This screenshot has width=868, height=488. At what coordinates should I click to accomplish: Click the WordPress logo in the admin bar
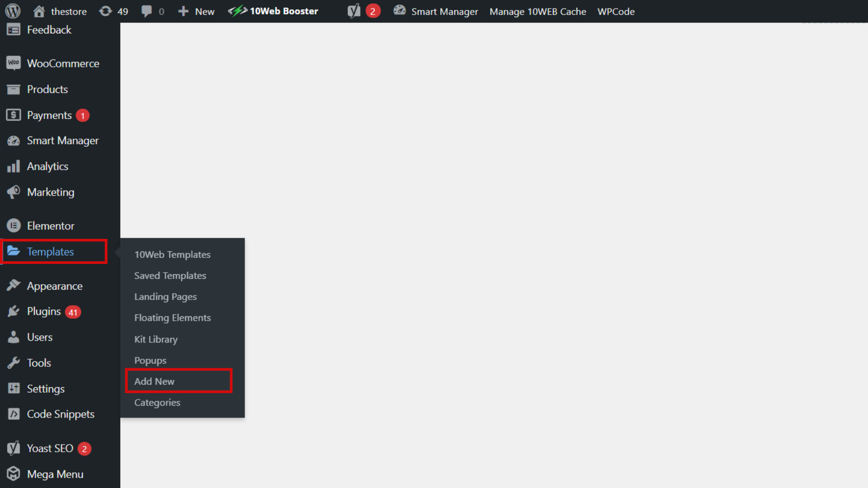tap(13, 11)
